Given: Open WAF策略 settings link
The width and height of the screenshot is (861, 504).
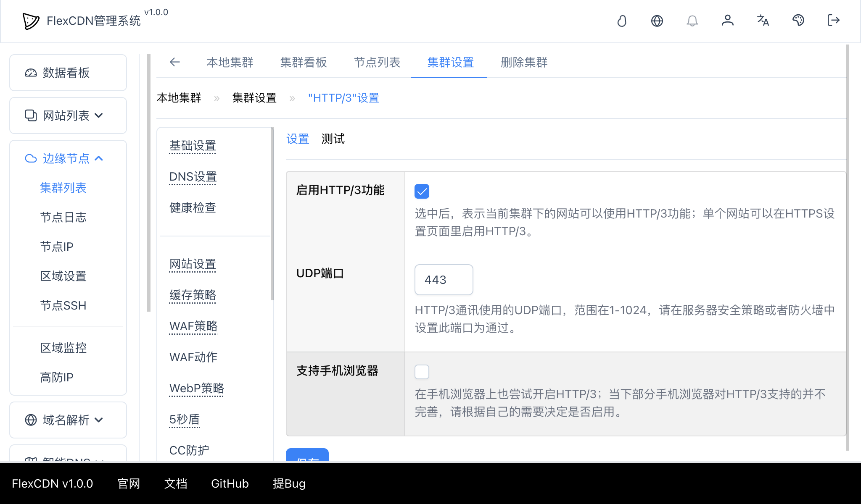Looking at the screenshot, I should (x=193, y=326).
